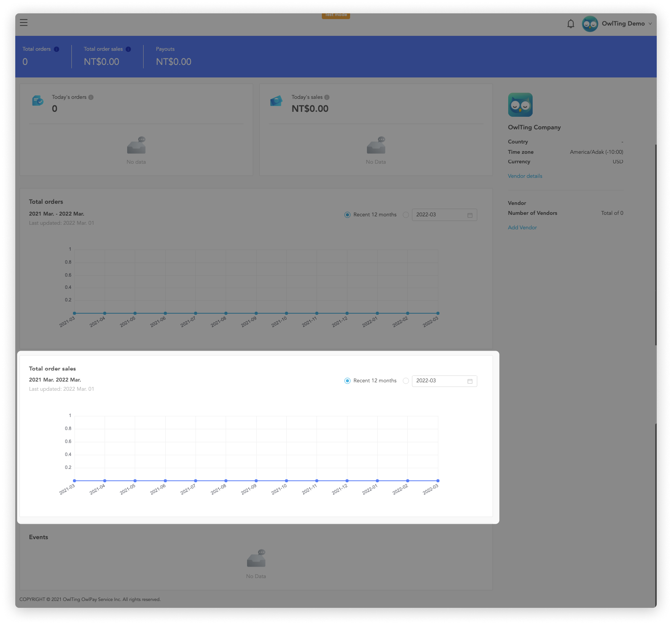Image resolution: width=672 pixels, height=625 pixels.
Task: Click the Today's sales NT$0.00 amount
Action: click(310, 109)
